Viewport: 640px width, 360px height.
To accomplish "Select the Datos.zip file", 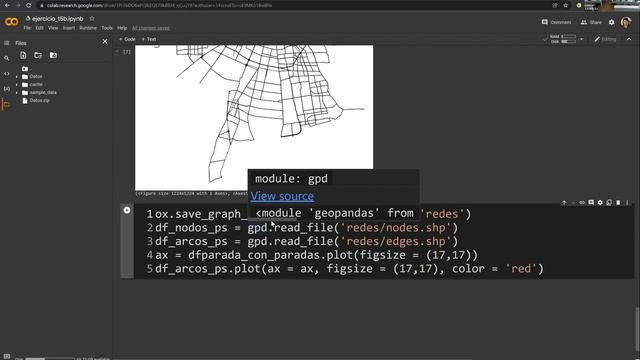I will tap(39, 100).
